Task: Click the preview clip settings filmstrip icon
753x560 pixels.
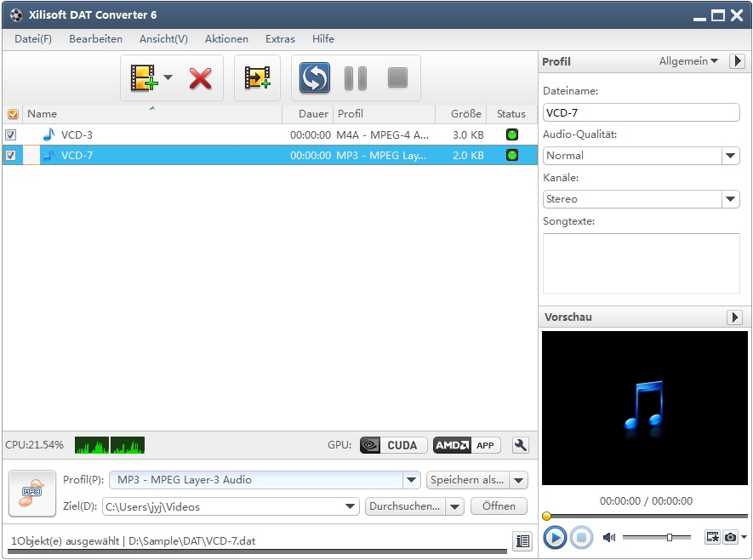Action: point(712,537)
